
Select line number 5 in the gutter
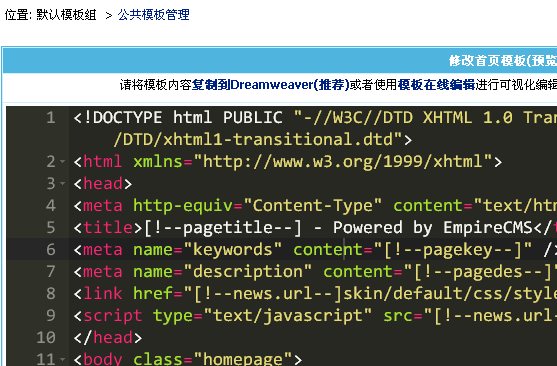(51, 227)
